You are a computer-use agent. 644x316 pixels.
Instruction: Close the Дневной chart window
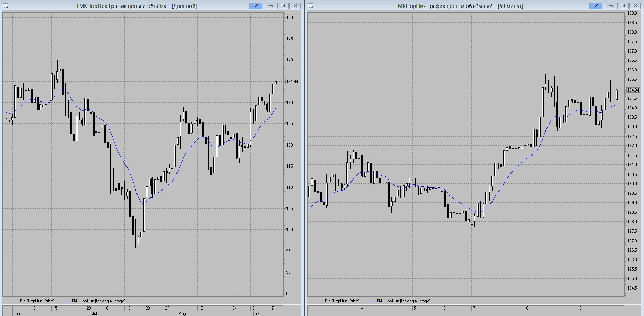295,6
